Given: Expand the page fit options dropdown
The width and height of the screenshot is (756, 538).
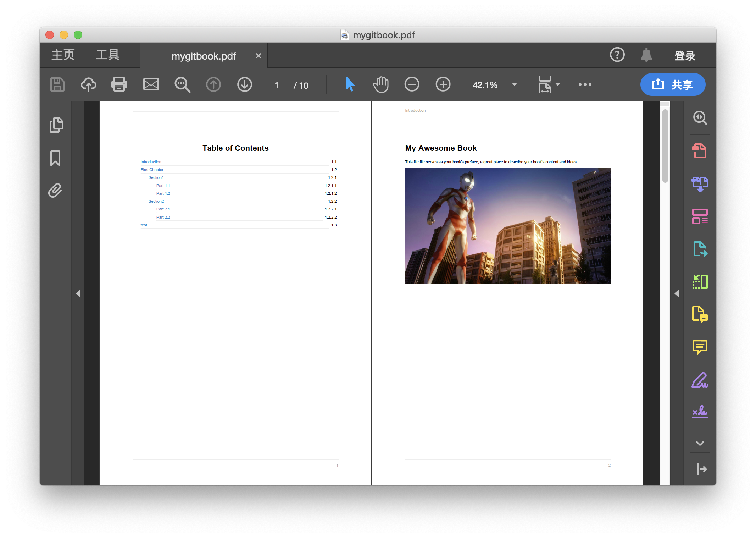Looking at the screenshot, I should point(558,84).
